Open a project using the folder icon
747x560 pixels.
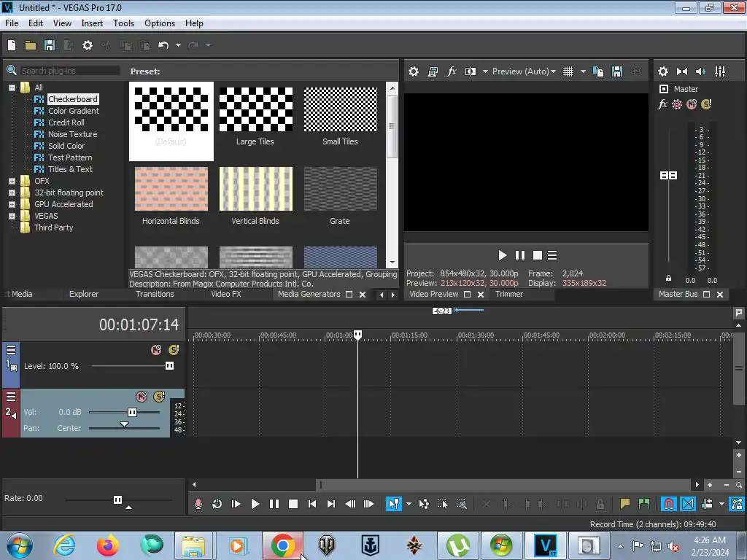tap(31, 45)
